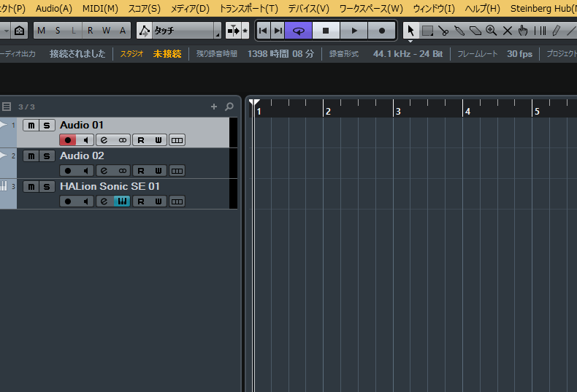577x392 pixels.
Task: Open HALion Sonic SE 01 instrument editor keyboard icon
Action: [122, 201]
